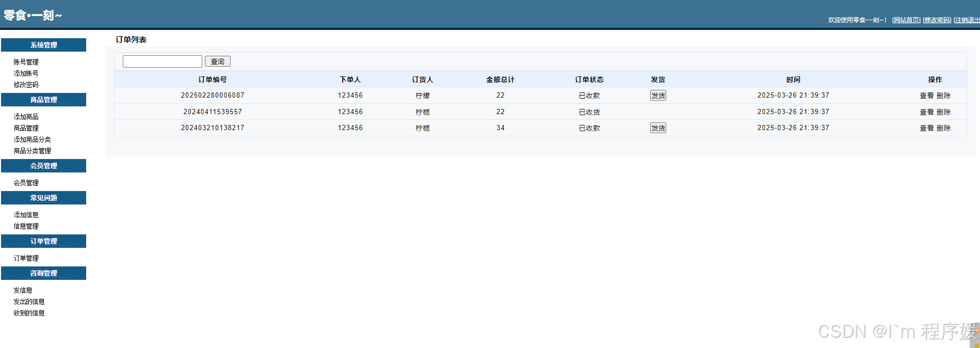Screen dimensions: 980x348
Task: Open 添加账号 in sidebar
Action: (26, 73)
